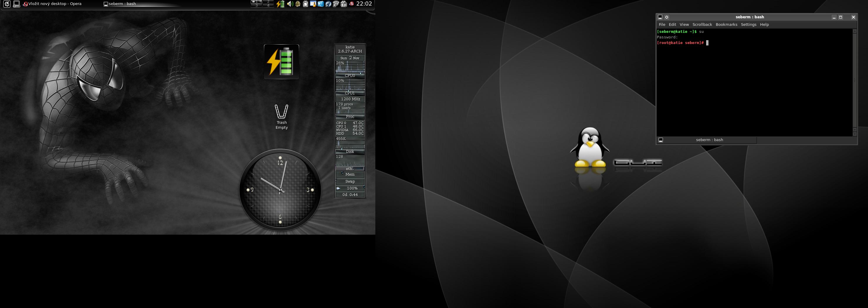Open battery monitor in the top panel
The width and height of the screenshot is (868, 308).
(280, 4)
